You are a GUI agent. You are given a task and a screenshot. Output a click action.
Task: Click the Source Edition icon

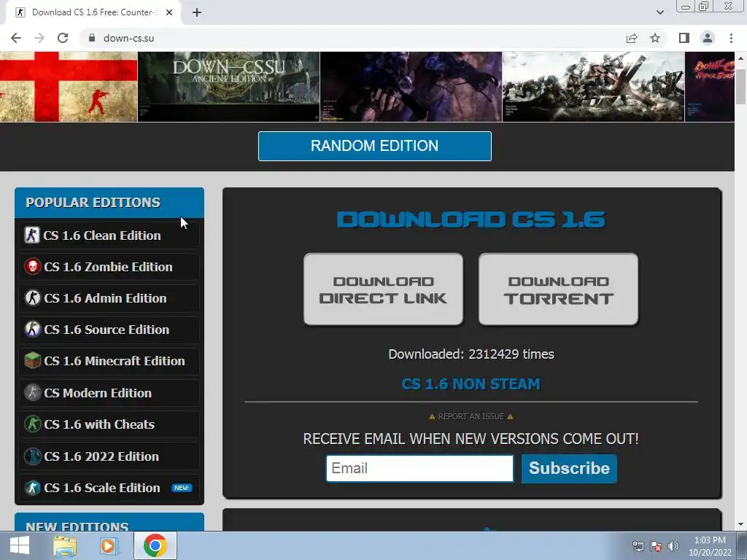tap(32, 330)
